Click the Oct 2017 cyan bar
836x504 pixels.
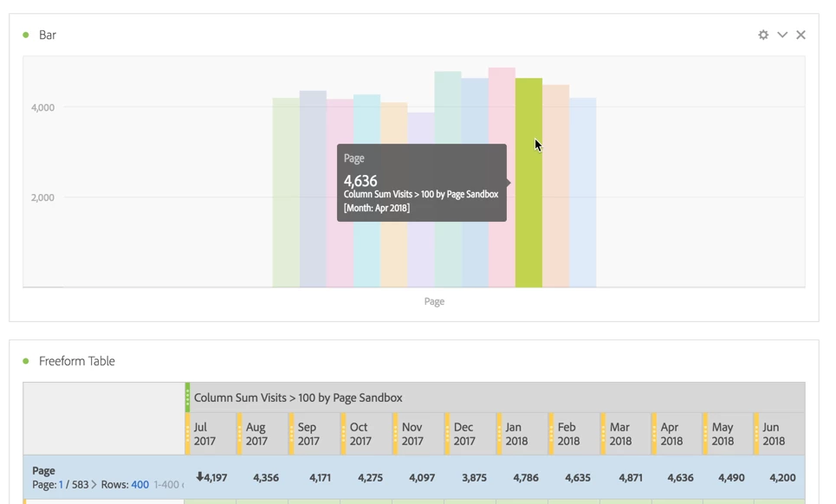point(366,191)
